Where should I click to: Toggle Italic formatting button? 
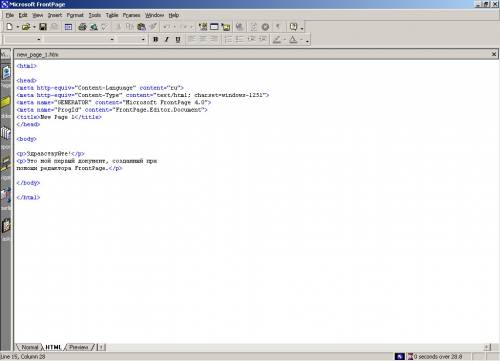pyautogui.click(x=167, y=39)
